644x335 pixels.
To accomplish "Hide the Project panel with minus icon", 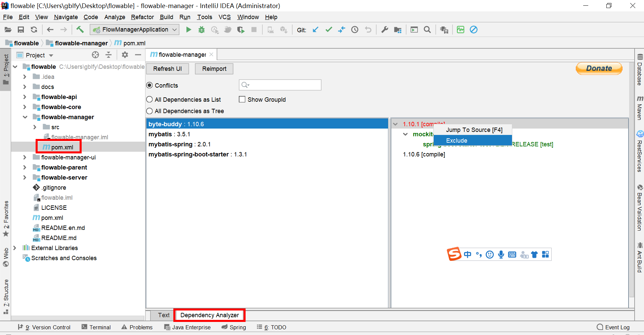I will (138, 55).
